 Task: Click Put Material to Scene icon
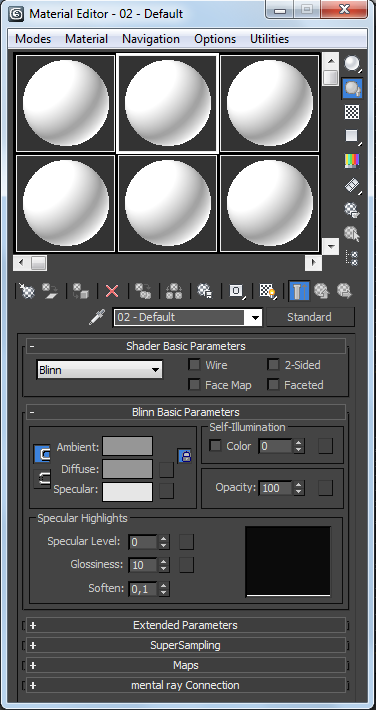pyautogui.click(x=50, y=291)
